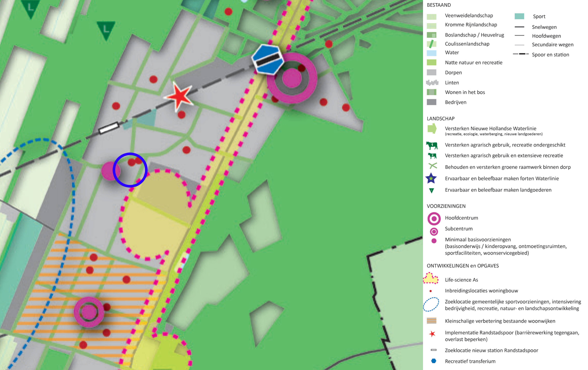Click the Boslandschap / Heuvelrug color swatch

[x=431, y=35]
